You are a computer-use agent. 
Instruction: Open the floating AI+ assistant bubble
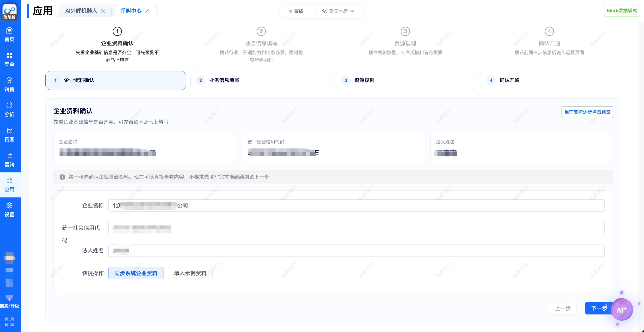[622, 310]
